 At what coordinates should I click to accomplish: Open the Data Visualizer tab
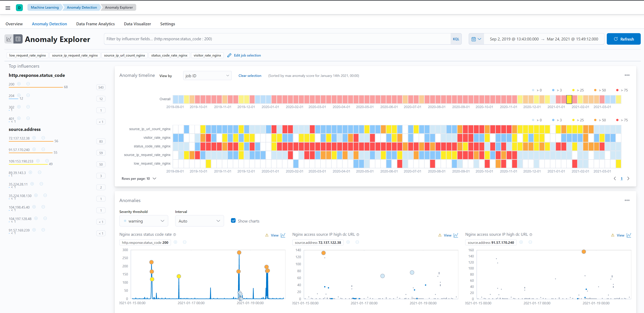(x=138, y=24)
